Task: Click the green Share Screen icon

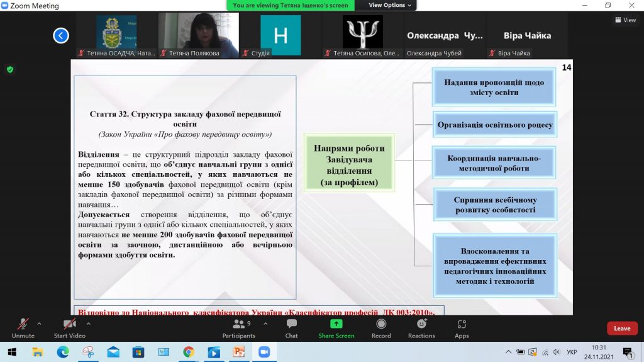Action: coord(336,324)
